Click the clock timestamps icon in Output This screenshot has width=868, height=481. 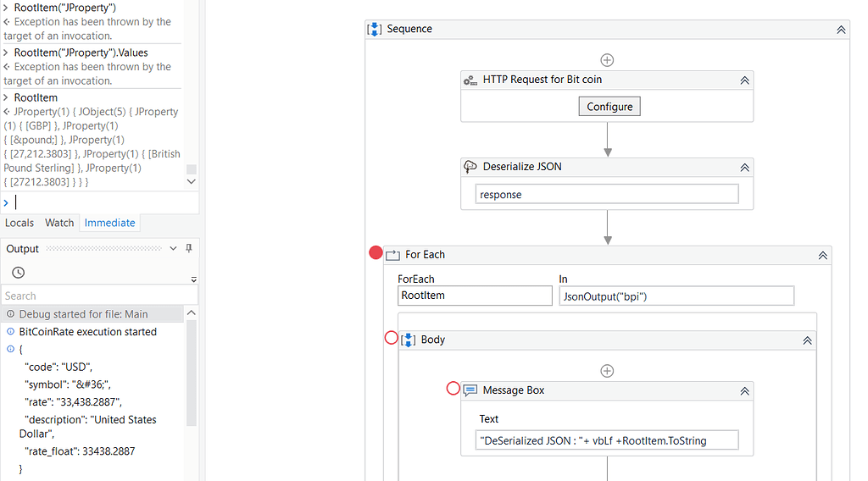click(18, 273)
